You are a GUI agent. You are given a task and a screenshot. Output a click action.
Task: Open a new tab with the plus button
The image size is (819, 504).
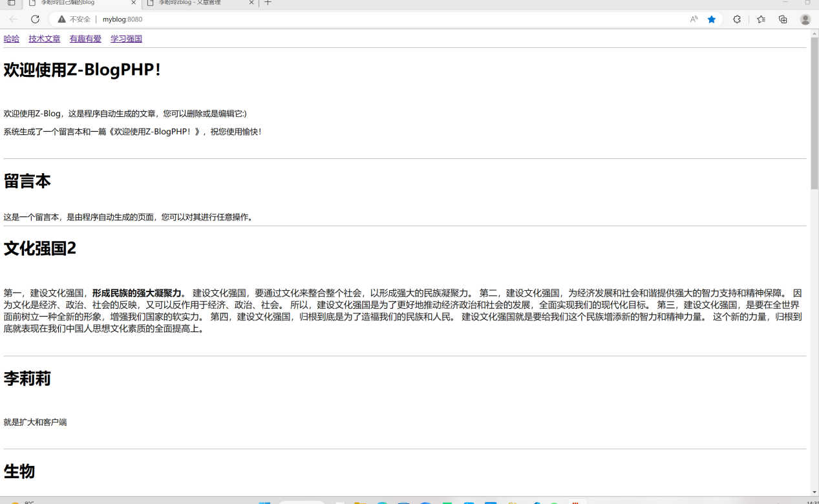(x=268, y=3)
